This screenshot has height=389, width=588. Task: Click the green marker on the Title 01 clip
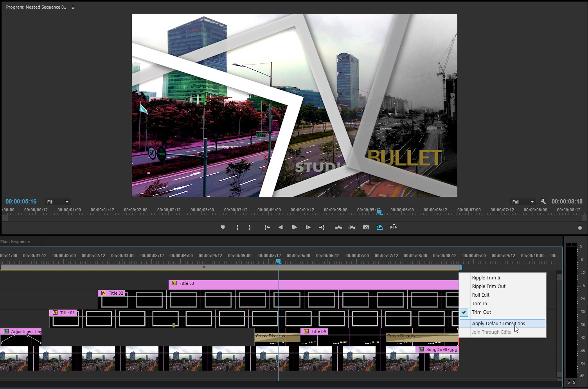(x=174, y=326)
